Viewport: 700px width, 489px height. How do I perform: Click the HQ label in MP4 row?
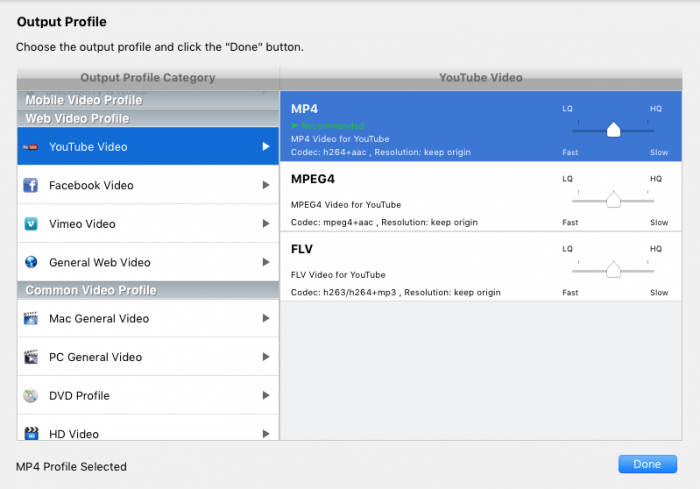click(x=656, y=109)
